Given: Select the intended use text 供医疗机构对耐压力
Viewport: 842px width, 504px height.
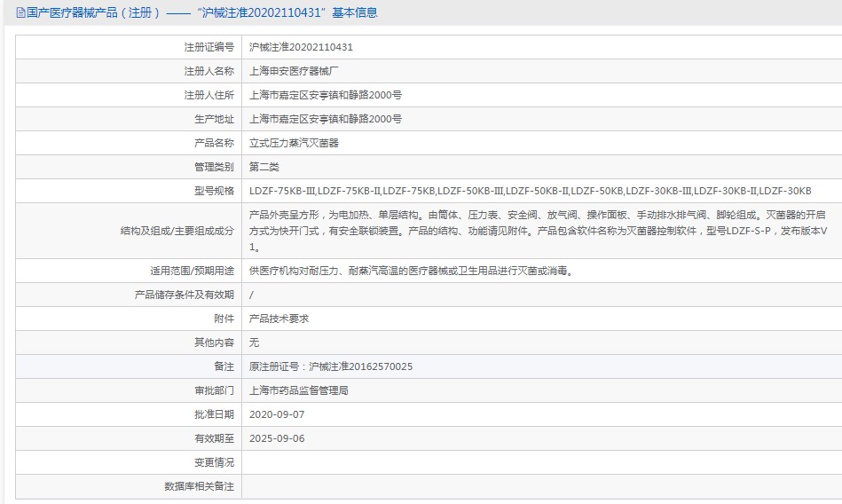Looking at the screenshot, I should (x=413, y=271).
